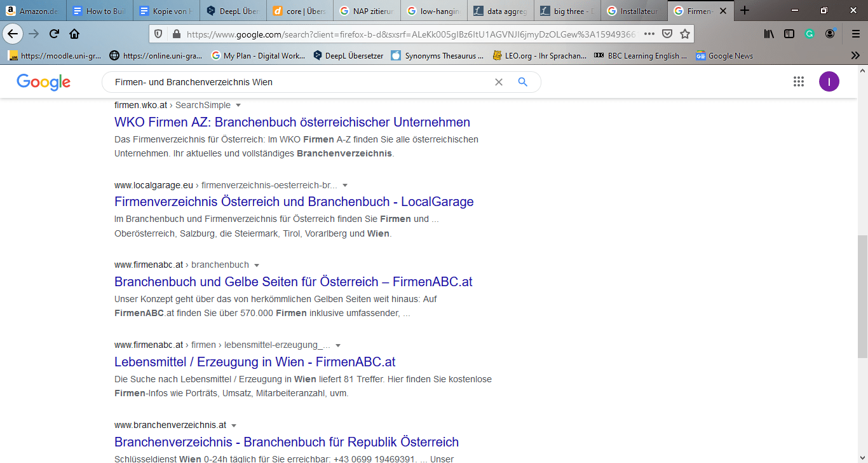Expand options arrow for firmenabc.at lebensmittel-erzeugung result
The height and width of the screenshot is (463, 868).
point(338,345)
